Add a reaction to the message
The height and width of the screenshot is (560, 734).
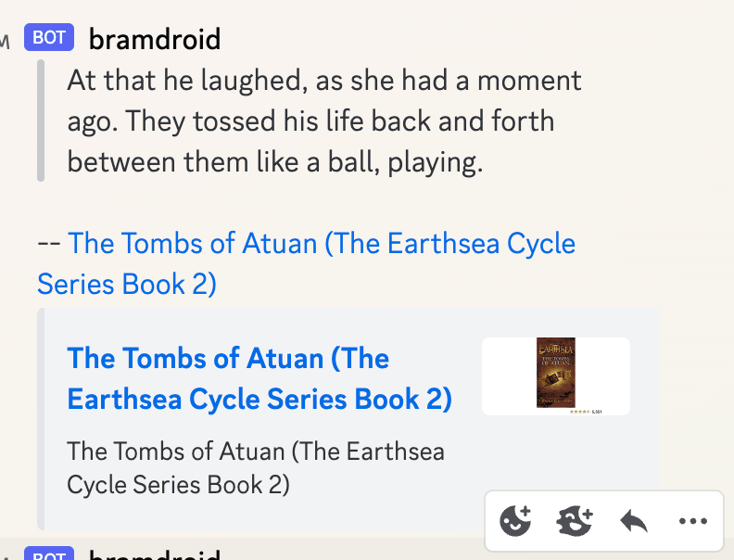coord(515,521)
